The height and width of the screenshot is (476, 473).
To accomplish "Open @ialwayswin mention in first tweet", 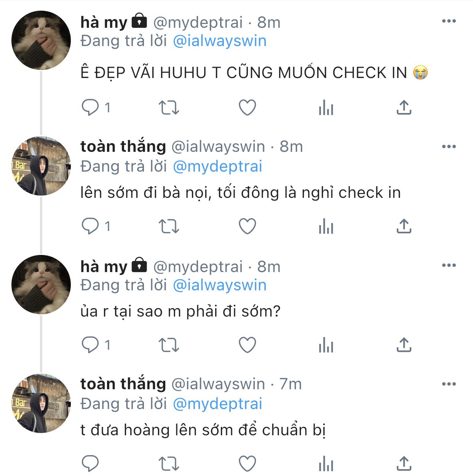I will click(219, 41).
